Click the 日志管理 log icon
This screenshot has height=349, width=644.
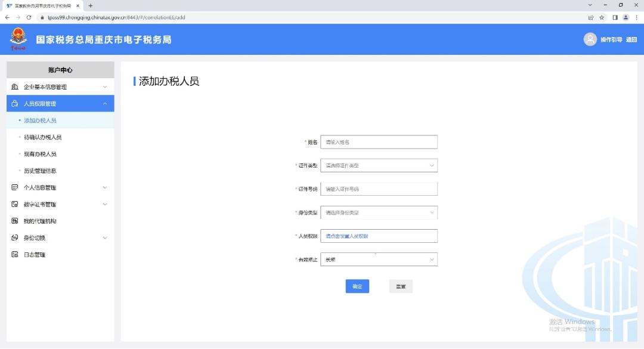click(15, 255)
